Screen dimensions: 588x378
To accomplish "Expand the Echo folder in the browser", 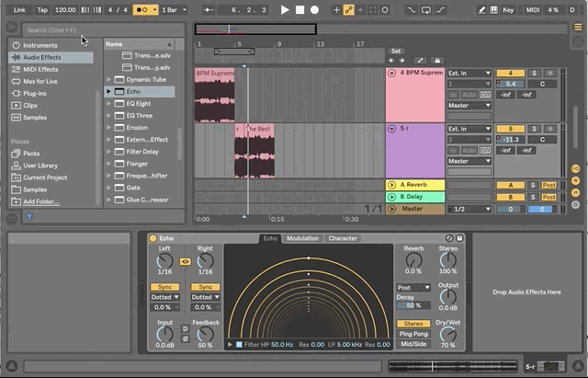I will (x=109, y=92).
